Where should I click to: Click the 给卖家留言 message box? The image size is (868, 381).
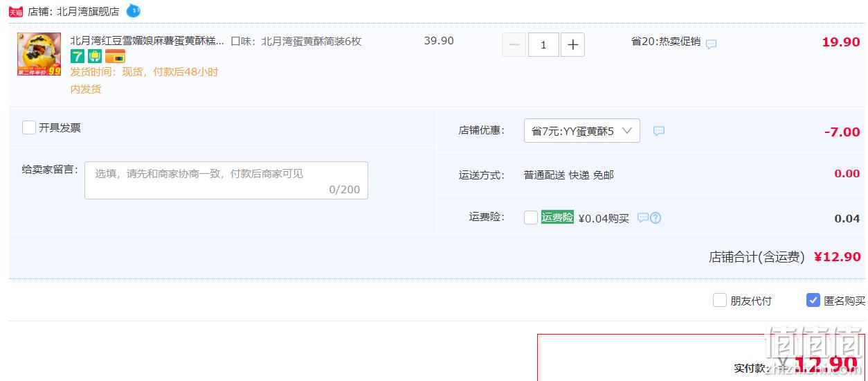(226, 180)
